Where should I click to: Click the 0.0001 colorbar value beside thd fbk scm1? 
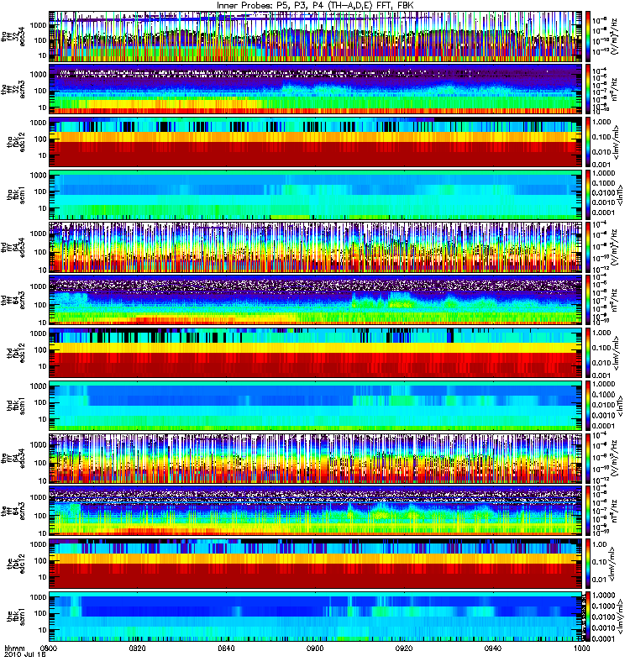(x=603, y=426)
